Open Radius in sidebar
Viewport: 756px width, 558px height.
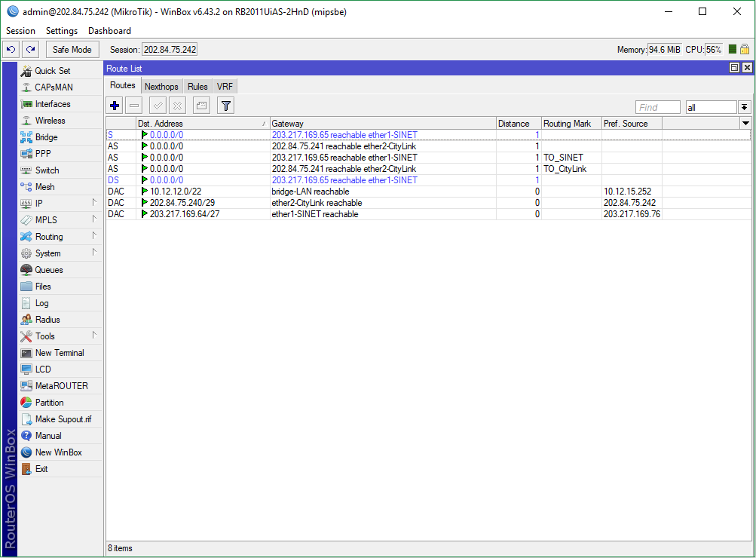(x=60, y=320)
